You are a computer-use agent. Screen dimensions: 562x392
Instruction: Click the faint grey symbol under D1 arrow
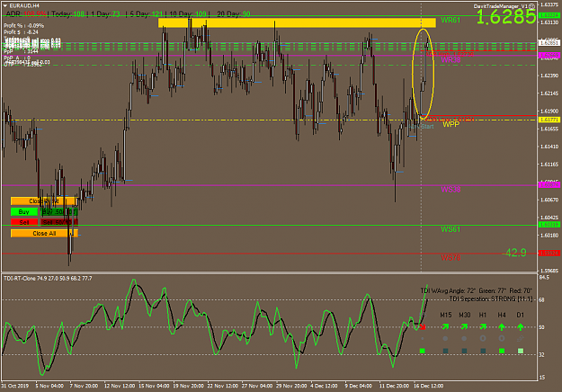tap(521, 338)
